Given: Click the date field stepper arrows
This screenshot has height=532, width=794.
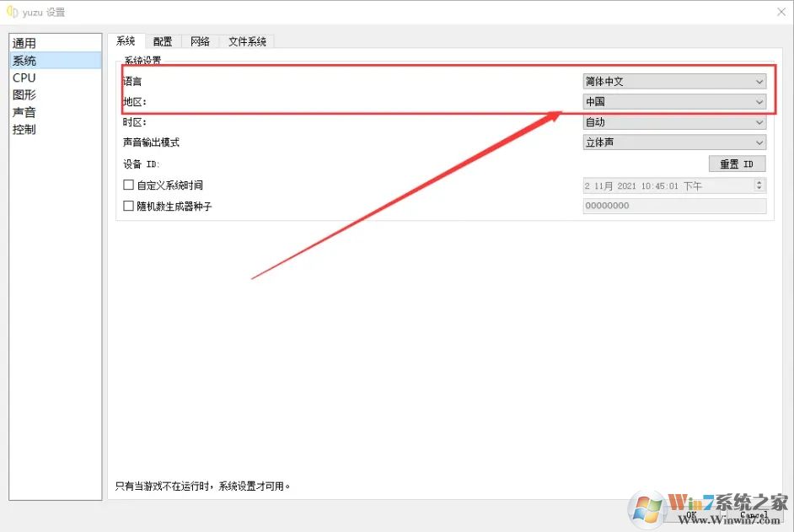Looking at the screenshot, I should (x=759, y=185).
